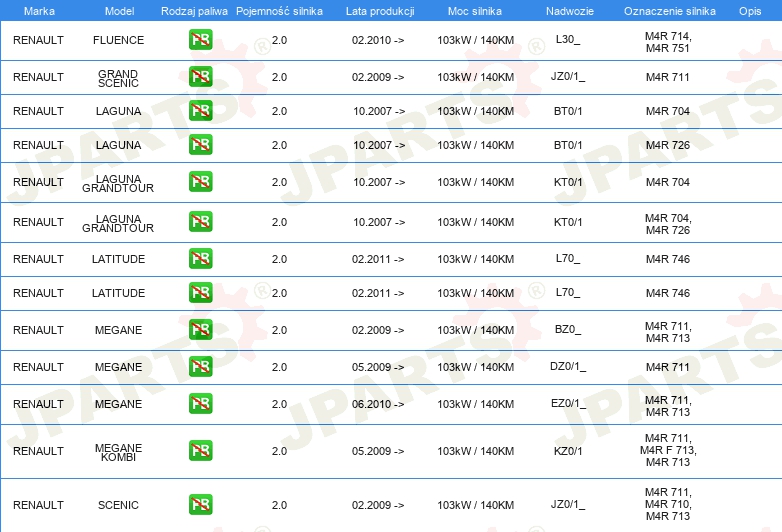Click M4R 711 in the GRAND SCENIC row
Screen dimensions: 782x532
(x=668, y=77)
